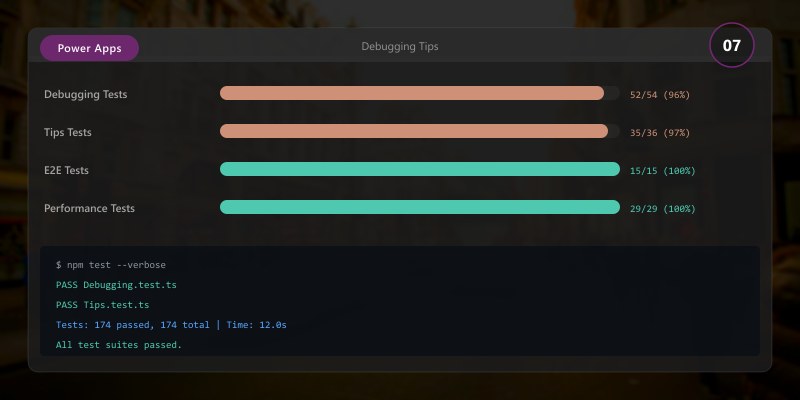
Task: Click All test suites passed message
Action: click(119, 345)
